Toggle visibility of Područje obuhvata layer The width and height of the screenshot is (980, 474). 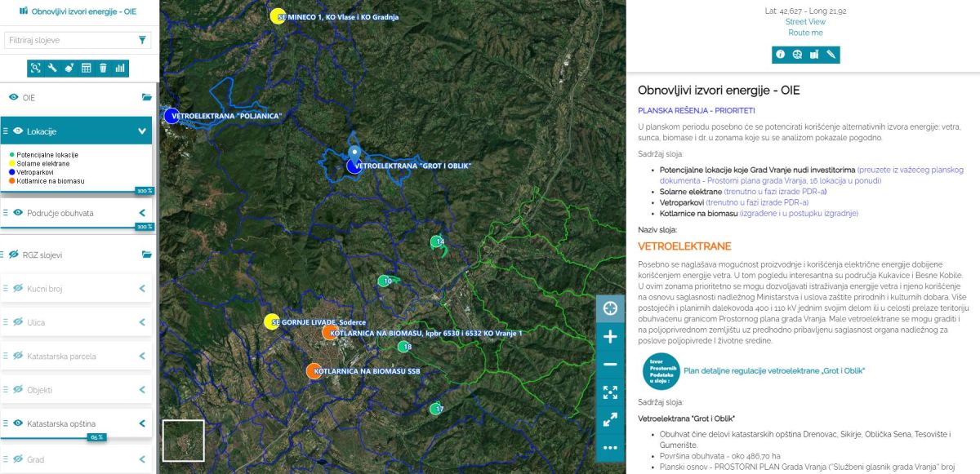18,213
